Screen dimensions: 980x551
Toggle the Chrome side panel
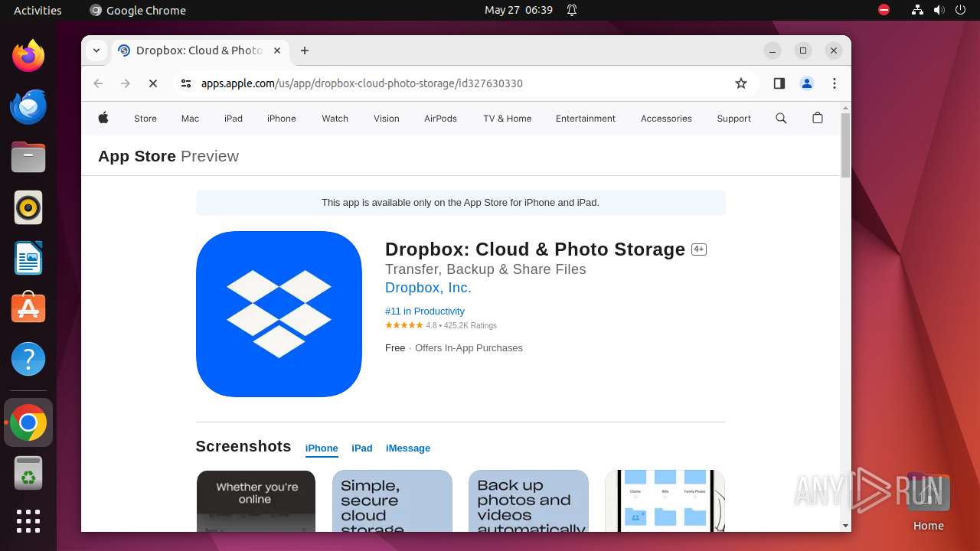click(x=779, y=83)
